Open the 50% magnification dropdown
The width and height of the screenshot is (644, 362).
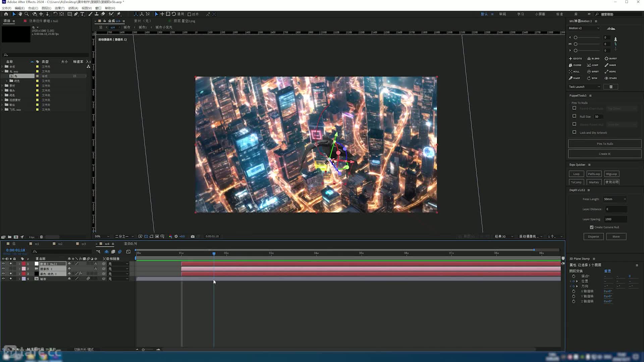pos(102,236)
